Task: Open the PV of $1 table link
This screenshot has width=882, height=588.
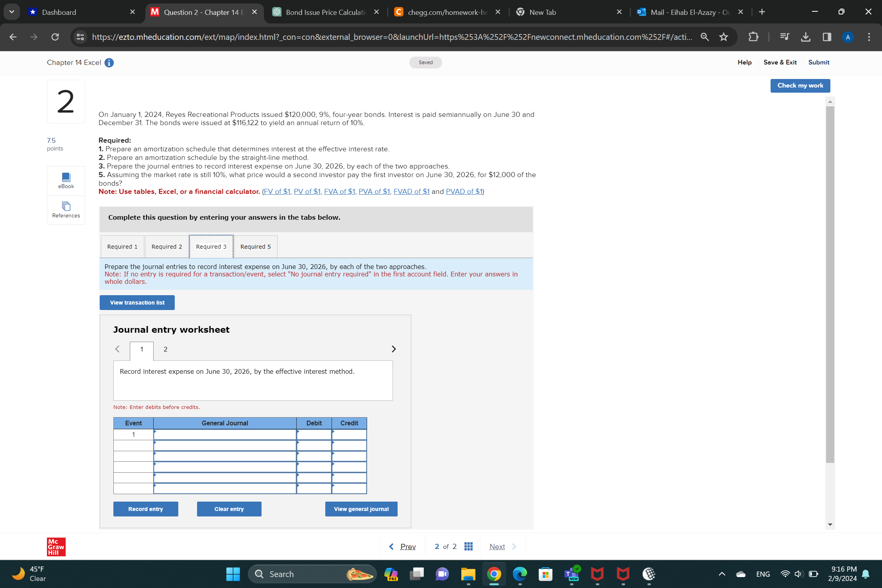Action: (x=307, y=192)
